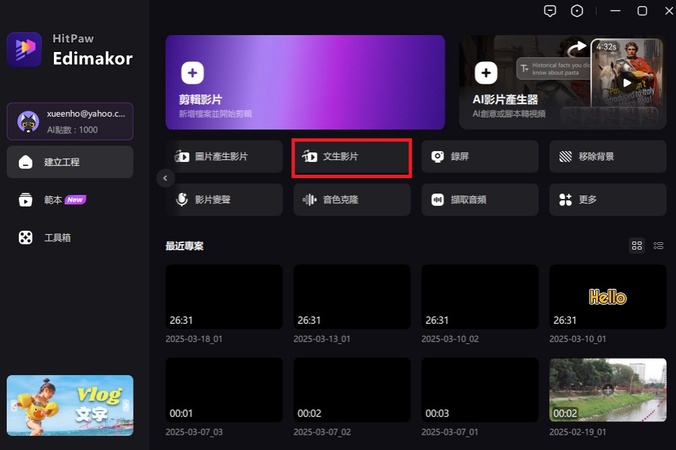Open project thumbnail 2025-03-18_01
This screenshot has width=676, height=450.
click(x=224, y=297)
